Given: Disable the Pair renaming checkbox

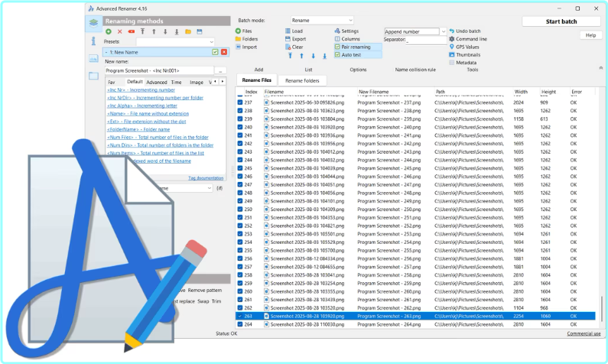Looking at the screenshot, I should click(x=337, y=47).
